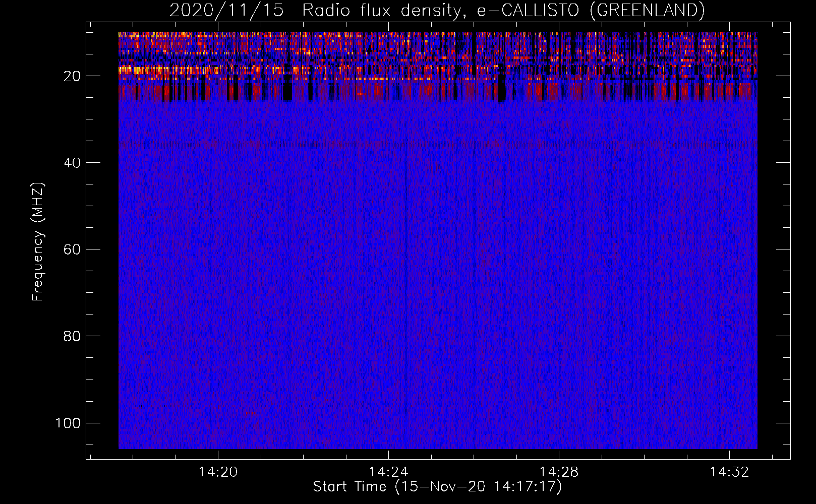
Task: Click the black dropout gap near 14:21:40
Action: pos(287,92)
